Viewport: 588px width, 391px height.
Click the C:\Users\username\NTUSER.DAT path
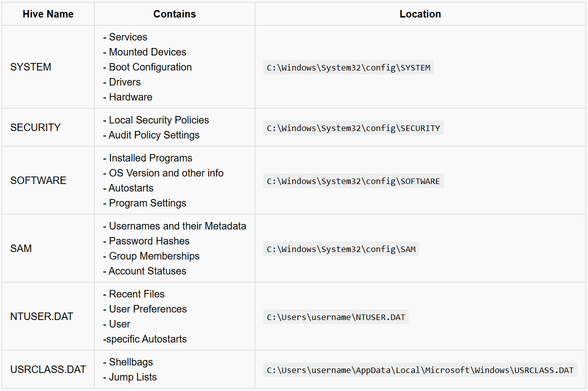pos(336,317)
